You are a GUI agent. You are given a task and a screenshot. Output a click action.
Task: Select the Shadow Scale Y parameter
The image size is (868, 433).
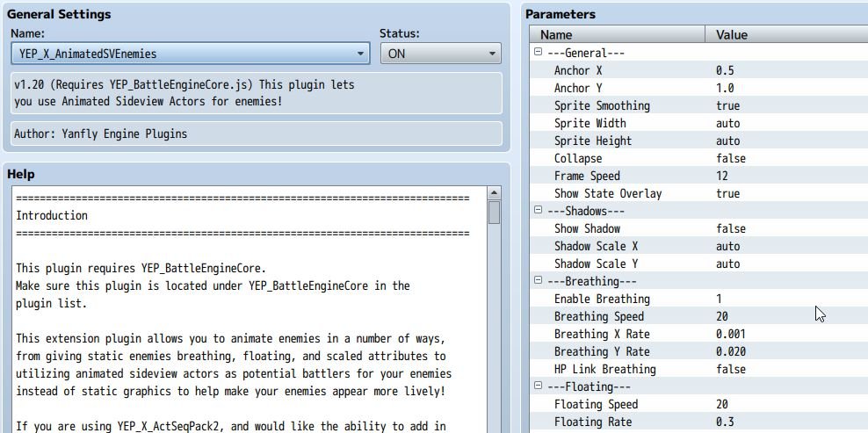[698, 263]
